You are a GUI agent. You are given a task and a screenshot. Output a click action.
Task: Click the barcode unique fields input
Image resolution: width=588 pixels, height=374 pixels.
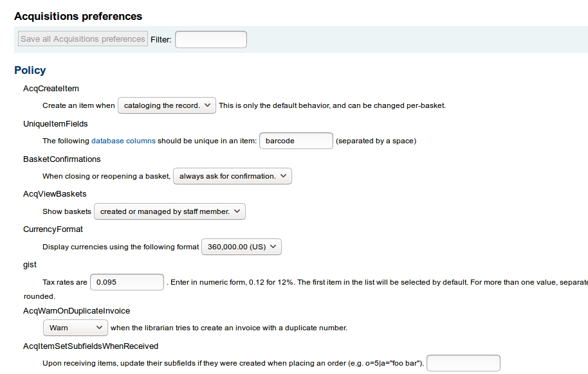296,141
